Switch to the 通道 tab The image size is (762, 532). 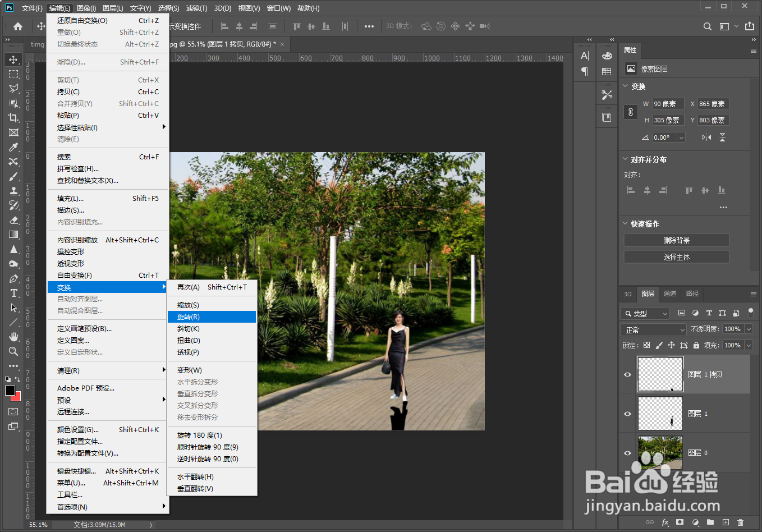670,293
